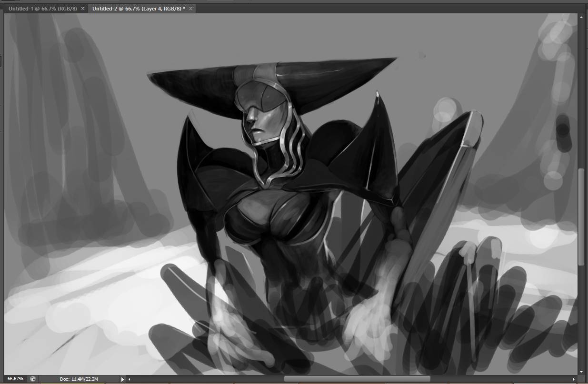Click the status bar preview icon beside zoom
588x384 pixels.
click(33, 379)
